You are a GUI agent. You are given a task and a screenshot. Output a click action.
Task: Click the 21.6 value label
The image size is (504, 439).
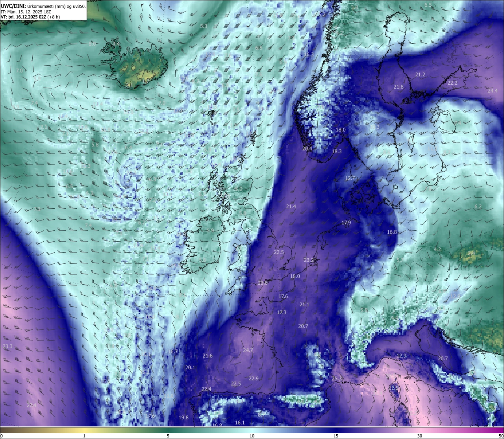click(208, 356)
